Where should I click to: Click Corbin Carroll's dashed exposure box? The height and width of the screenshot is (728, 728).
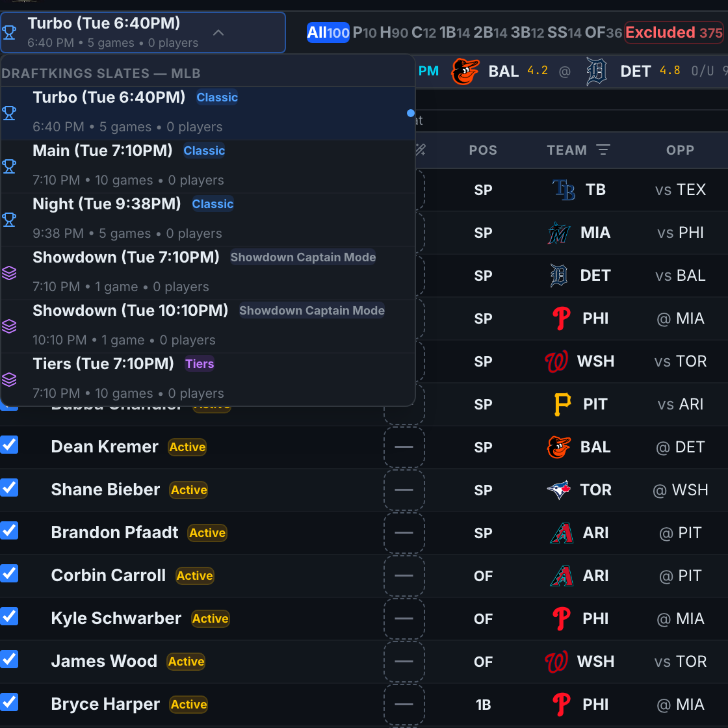coord(404,576)
